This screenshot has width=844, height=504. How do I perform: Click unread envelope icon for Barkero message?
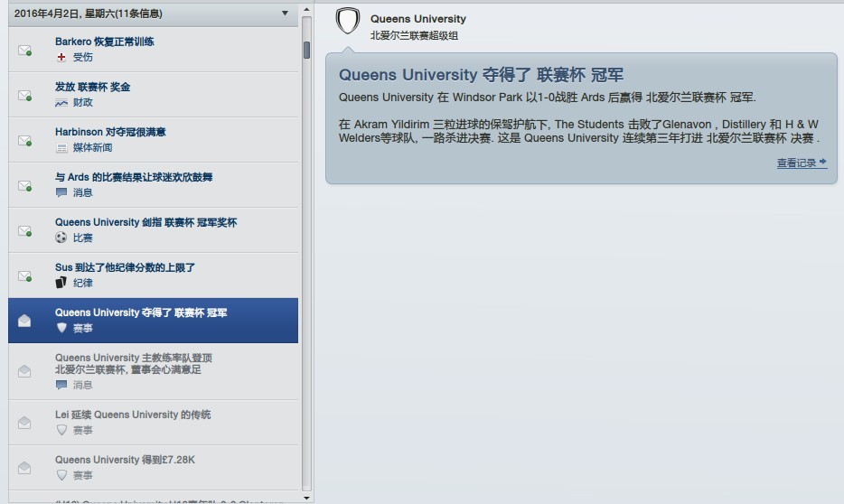[x=25, y=51]
